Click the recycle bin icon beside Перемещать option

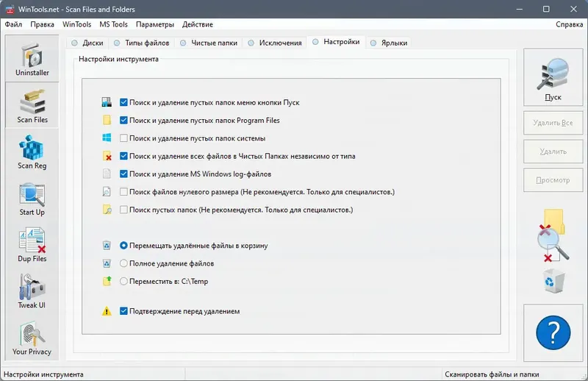point(107,246)
